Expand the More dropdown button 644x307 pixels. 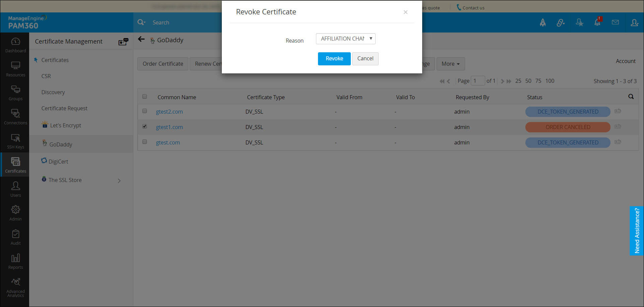450,64
